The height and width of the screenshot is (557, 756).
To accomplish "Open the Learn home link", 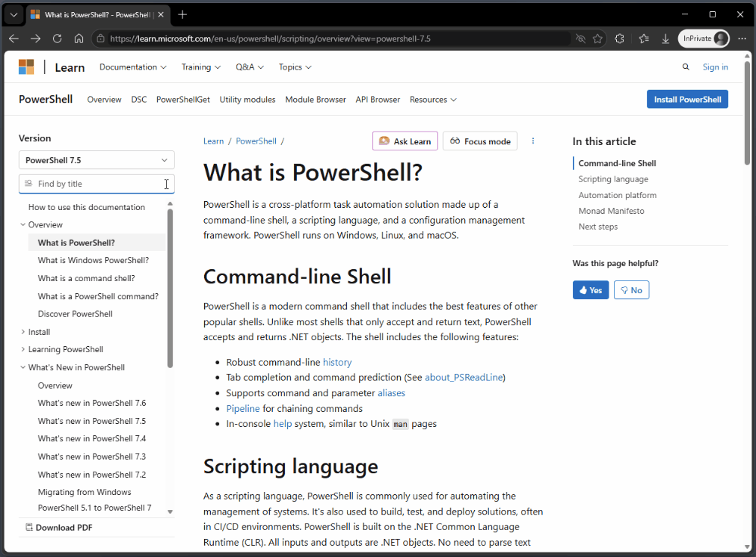I will (70, 67).
